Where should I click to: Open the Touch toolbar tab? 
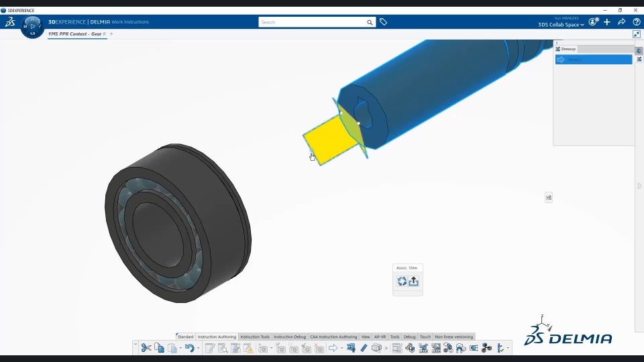425,337
